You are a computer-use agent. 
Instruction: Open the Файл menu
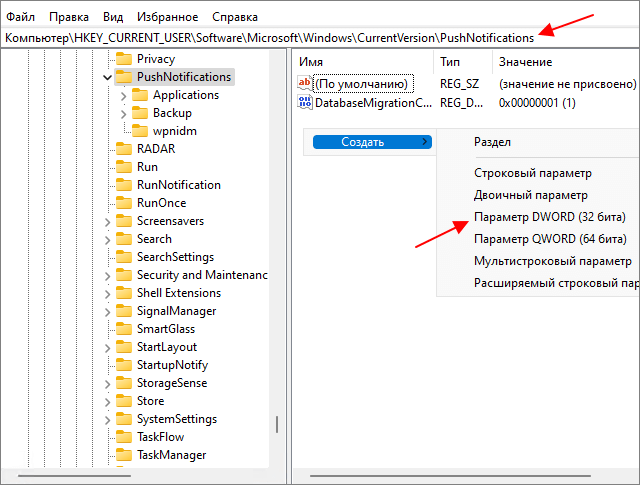click(x=20, y=17)
